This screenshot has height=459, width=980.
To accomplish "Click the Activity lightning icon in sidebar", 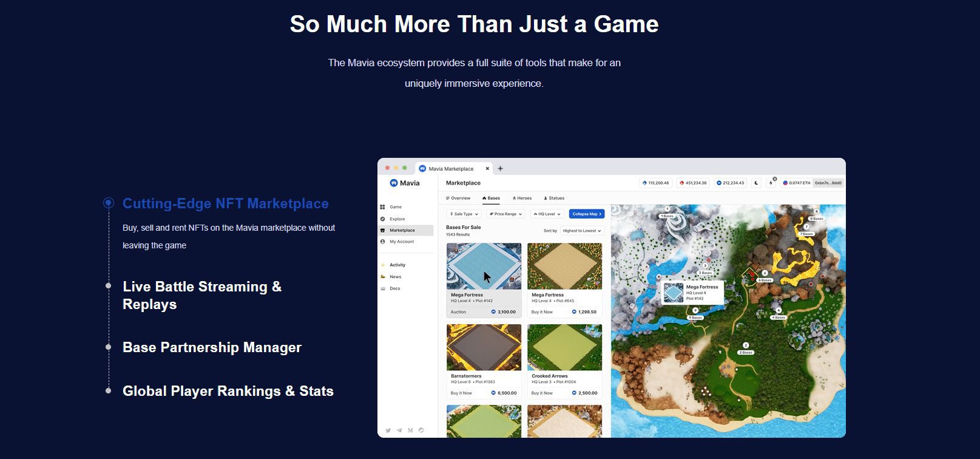I will (382, 265).
